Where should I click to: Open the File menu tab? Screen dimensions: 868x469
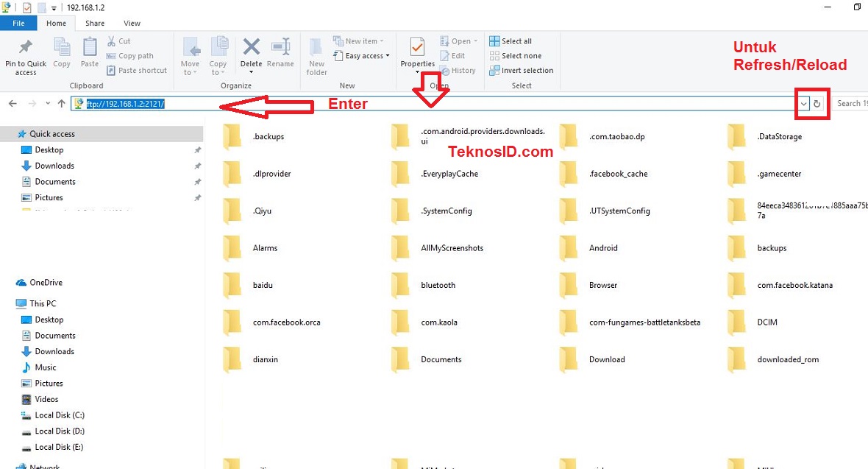(x=19, y=24)
